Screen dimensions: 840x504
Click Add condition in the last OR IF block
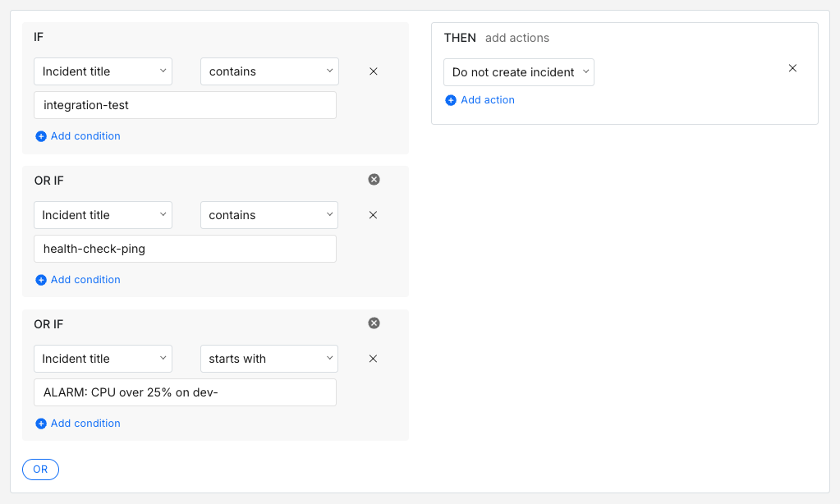[77, 423]
